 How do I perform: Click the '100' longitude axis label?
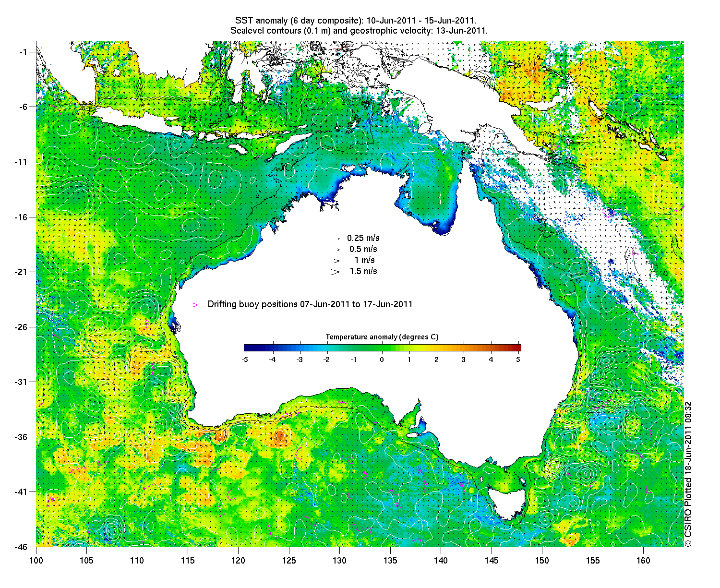click(36, 561)
